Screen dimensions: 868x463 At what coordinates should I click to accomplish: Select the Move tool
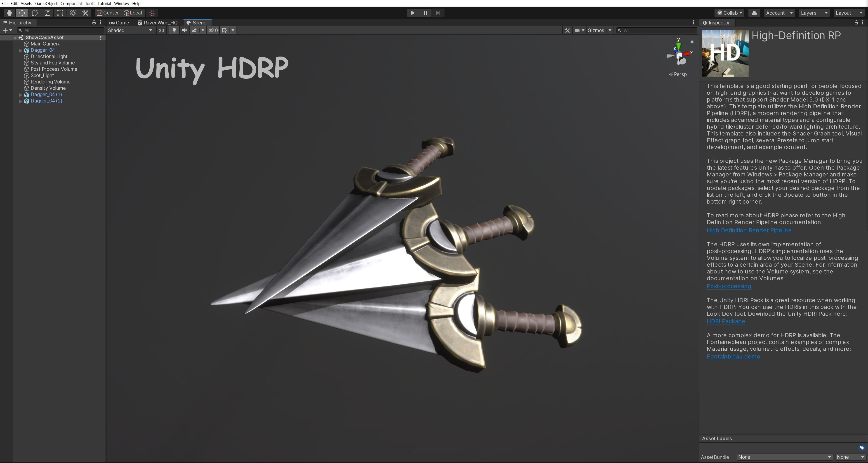tap(22, 13)
